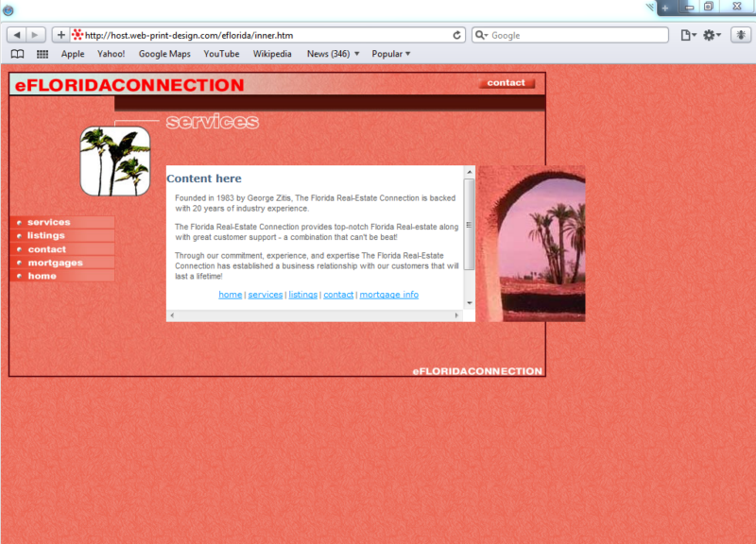Image resolution: width=756 pixels, height=544 pixels.
Task: Open the Wikipedia bookmark
Action: coord(272,54)
